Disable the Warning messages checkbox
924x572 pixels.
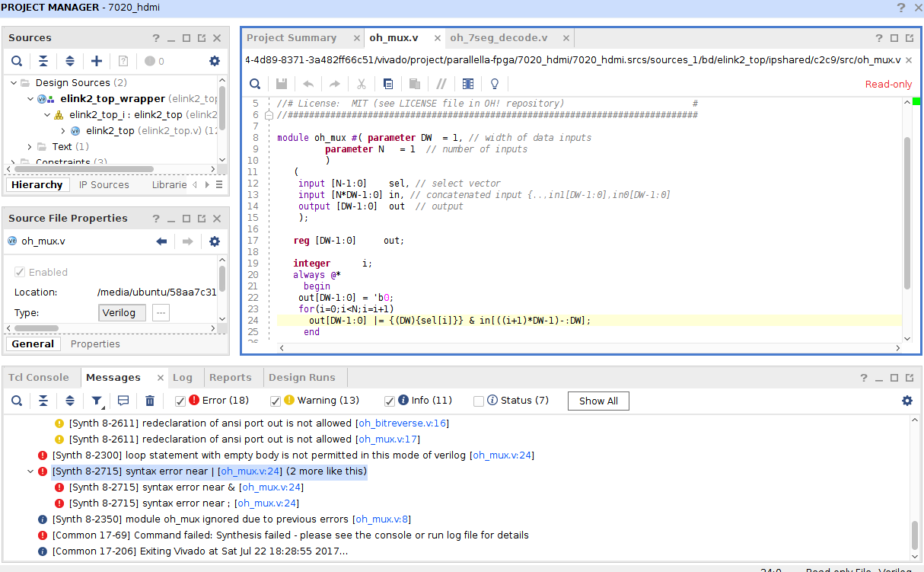(276, 401)
